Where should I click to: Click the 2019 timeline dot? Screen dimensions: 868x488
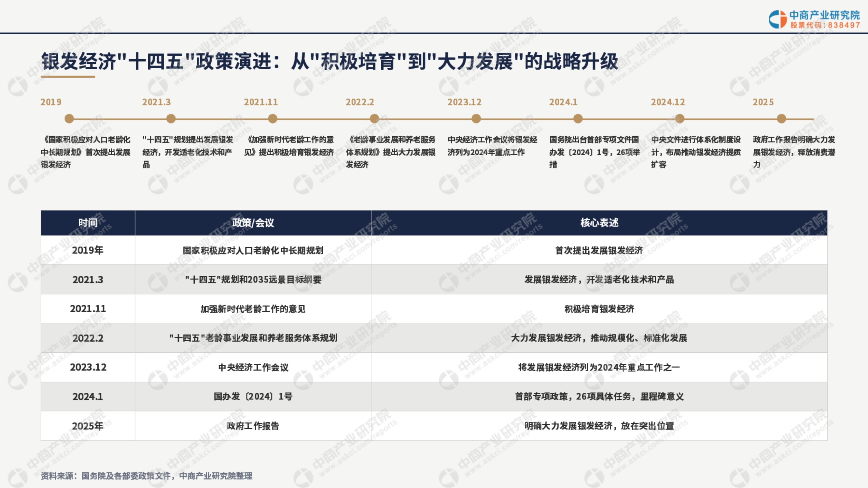tap(69, 118)
